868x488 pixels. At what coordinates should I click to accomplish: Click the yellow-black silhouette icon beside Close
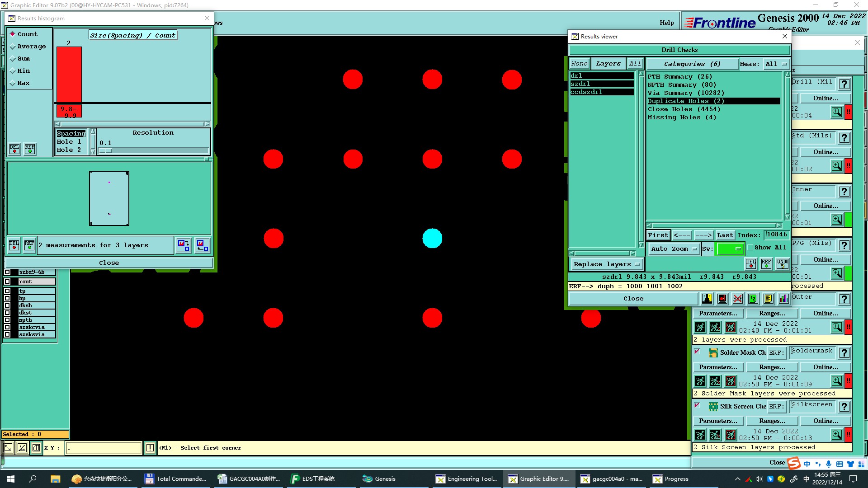(x=708, y=299)
